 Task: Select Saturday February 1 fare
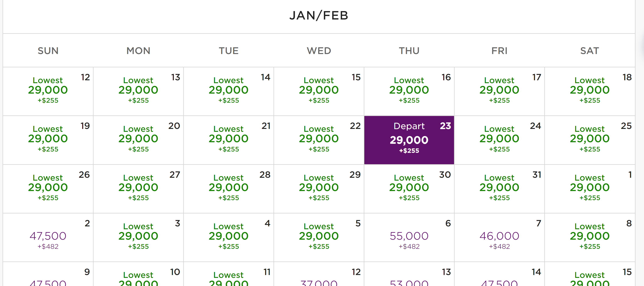[x=589, y=188]
